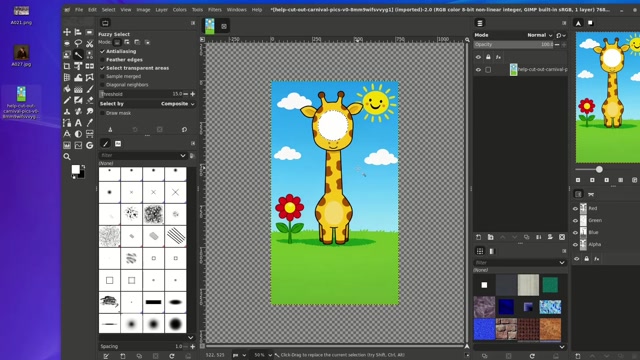Open the Select menu
The image size is (640, 360).
(108, 10)
